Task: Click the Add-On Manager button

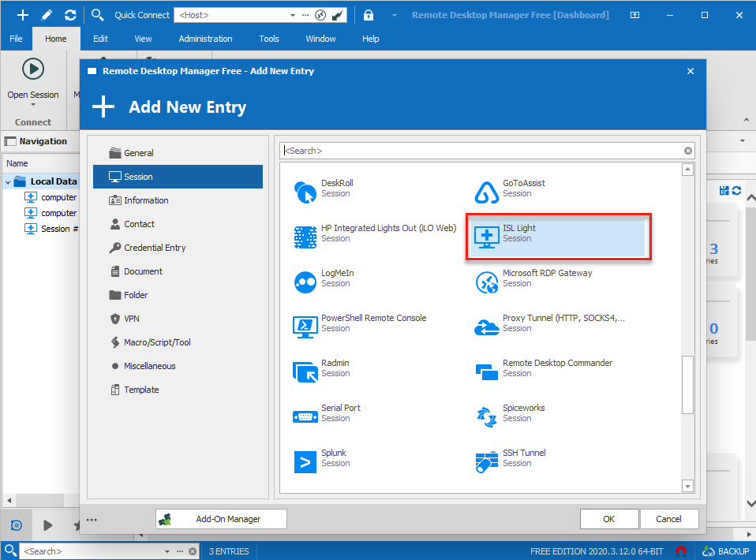Action: pyautogui.click(x=221, y=519)
